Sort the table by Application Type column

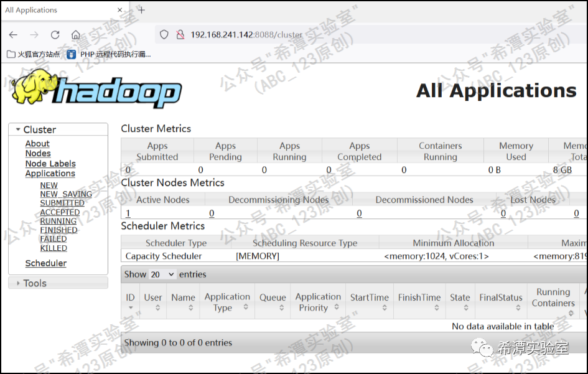point(227,302)
